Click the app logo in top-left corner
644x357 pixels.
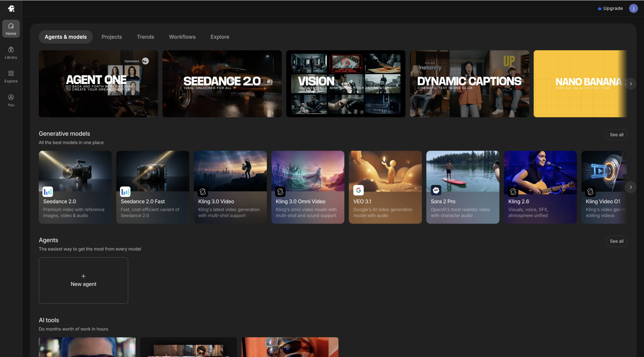pos(11,9)
